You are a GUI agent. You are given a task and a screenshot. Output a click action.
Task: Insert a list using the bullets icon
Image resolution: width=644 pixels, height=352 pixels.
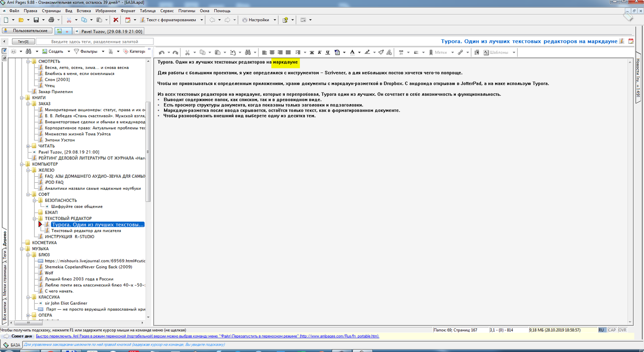(x=298, y=52)
